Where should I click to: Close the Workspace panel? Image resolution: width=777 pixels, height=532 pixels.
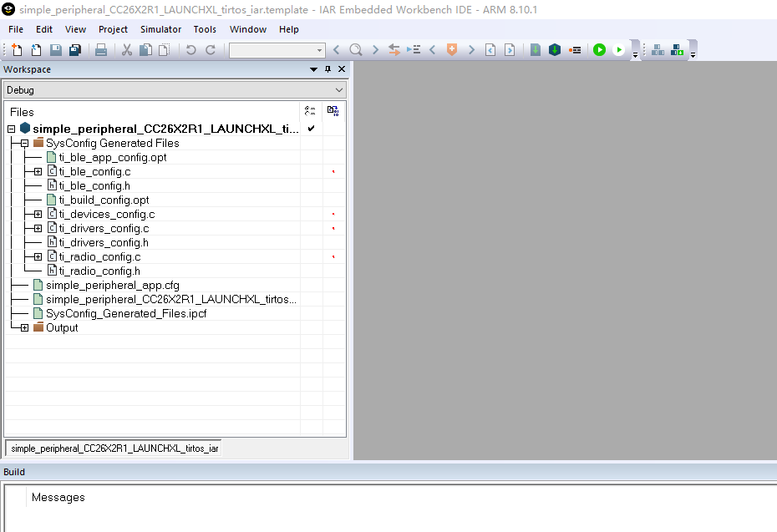[x=342, y=69]
